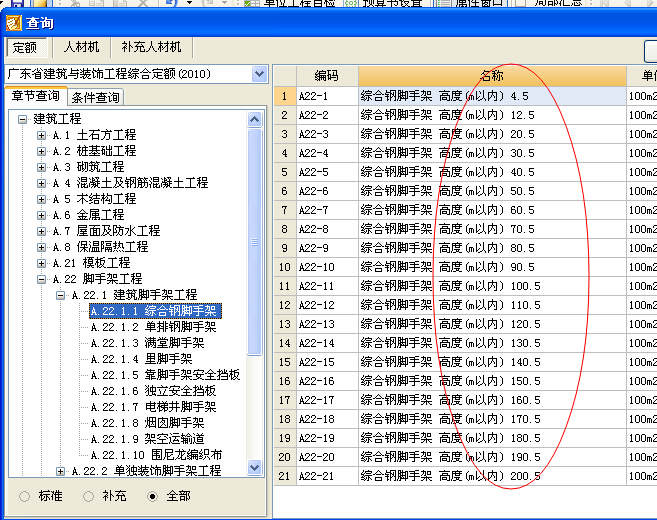Collapse A.22.1 建筑脚手架工程 node

coord(60,295)
